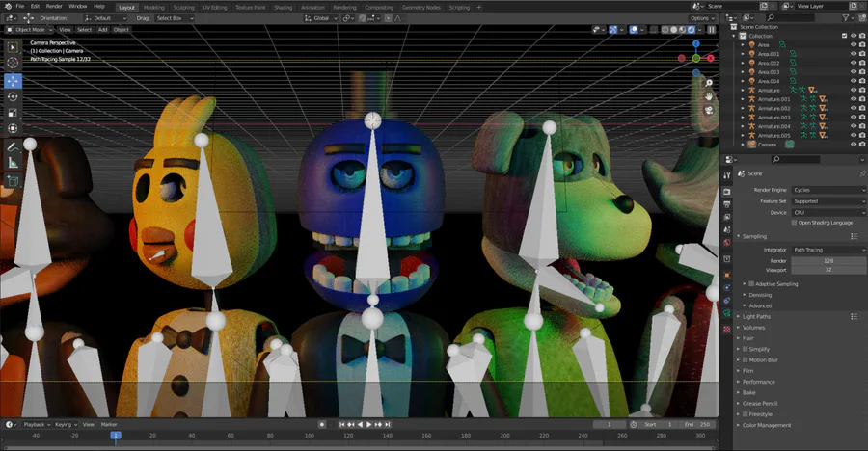The height and width of the screenshot is (451, 868).
Task: Open the timeline Playback popover
Action: 37,424
